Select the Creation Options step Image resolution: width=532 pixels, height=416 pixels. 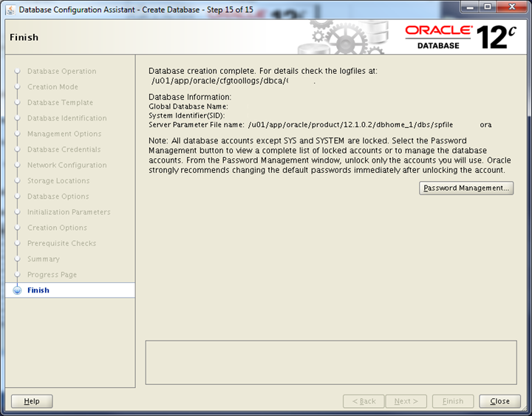coord(57,228)
